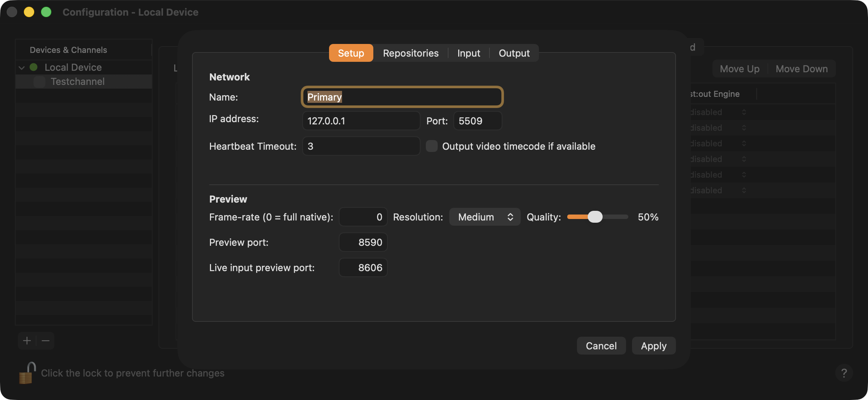Click the 50% quality value label
Viewport: 868px width, 400px height.
[648, 217]
